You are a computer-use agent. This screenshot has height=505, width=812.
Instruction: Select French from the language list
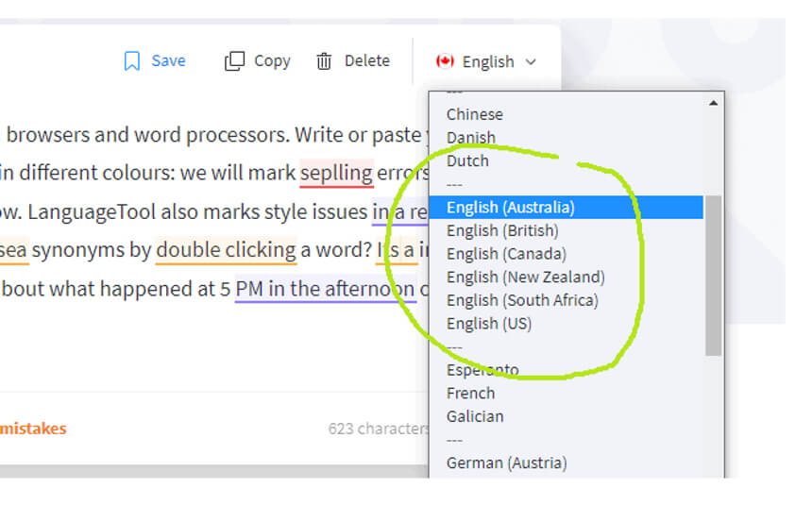[x=471, y=393]
